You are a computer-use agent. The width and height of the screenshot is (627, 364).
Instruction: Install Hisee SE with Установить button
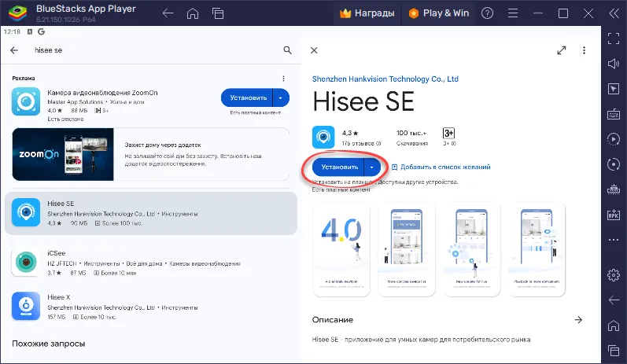tap(339, 167)
